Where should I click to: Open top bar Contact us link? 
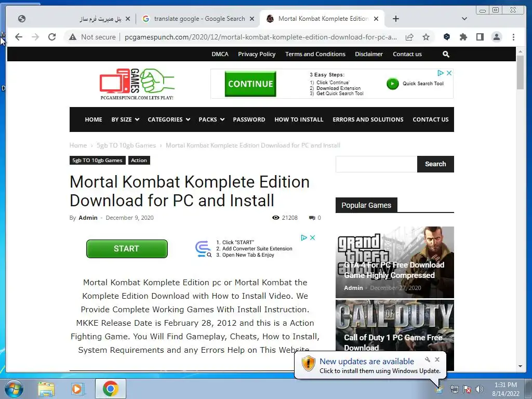point(407,54)
